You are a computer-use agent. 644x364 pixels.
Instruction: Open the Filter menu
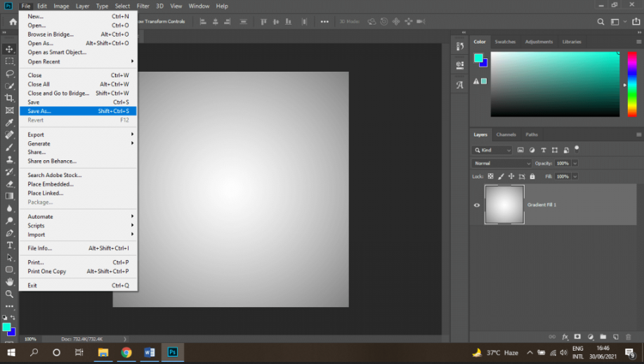[x=143, y=6]
